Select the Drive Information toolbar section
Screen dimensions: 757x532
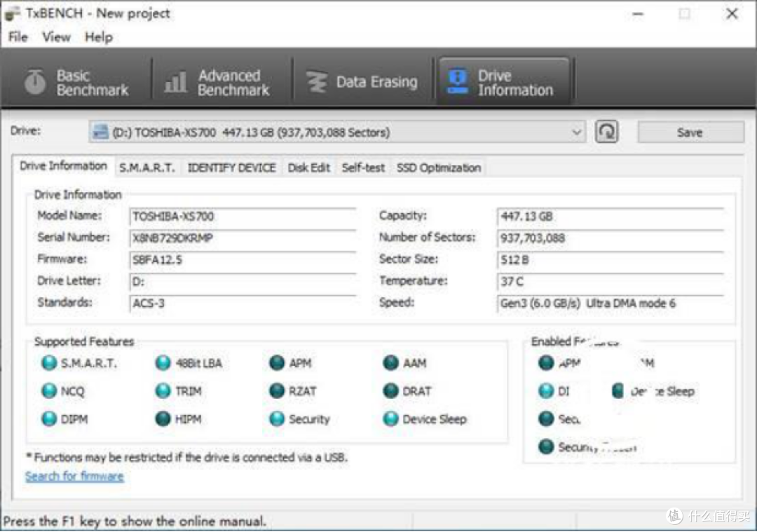(503, 82)
